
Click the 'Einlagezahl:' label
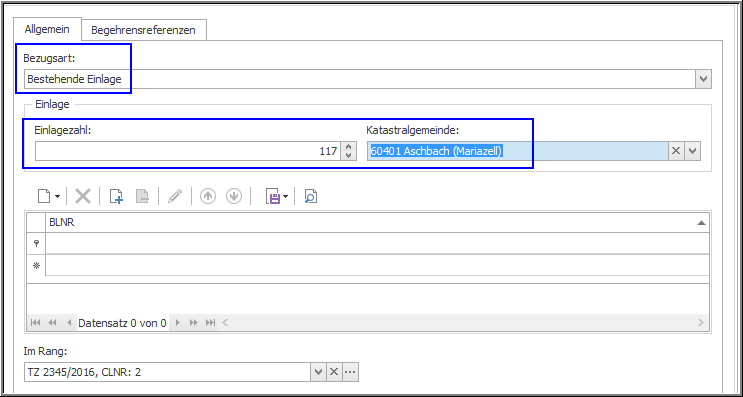[x=63, y=129]
